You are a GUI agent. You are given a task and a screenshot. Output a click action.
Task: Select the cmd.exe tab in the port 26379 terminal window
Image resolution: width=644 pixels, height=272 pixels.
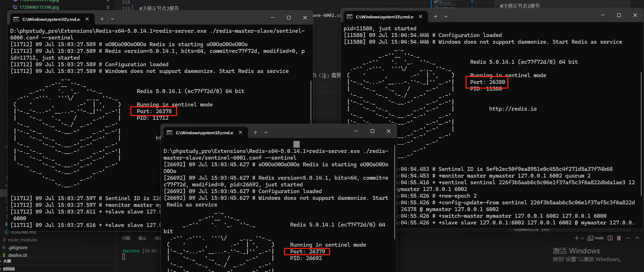pos(205,132)
